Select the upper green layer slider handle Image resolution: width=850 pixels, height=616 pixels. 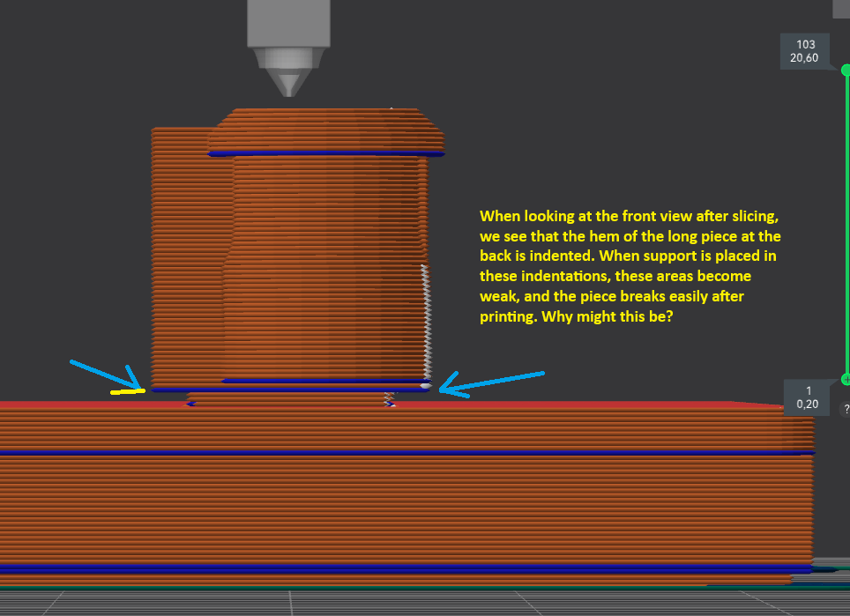[846, 70]
